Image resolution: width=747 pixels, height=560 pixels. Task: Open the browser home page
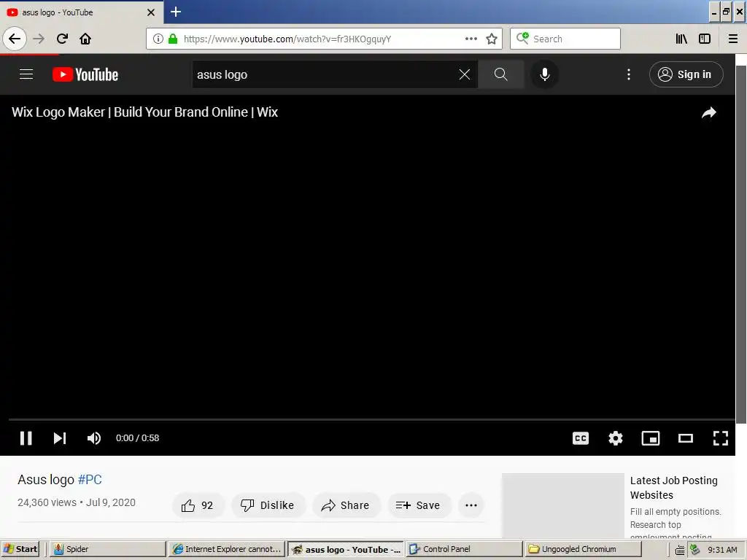click(85, 39)
